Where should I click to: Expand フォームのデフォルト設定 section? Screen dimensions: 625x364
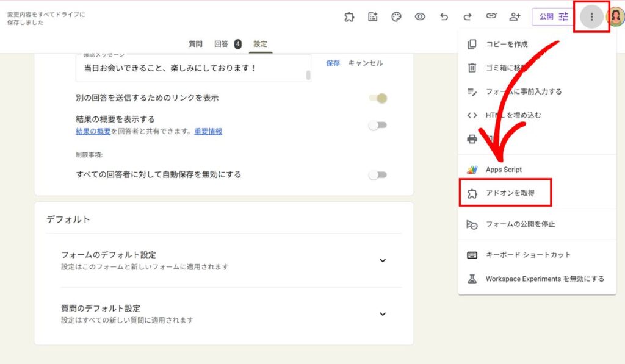tap(383, 260)
